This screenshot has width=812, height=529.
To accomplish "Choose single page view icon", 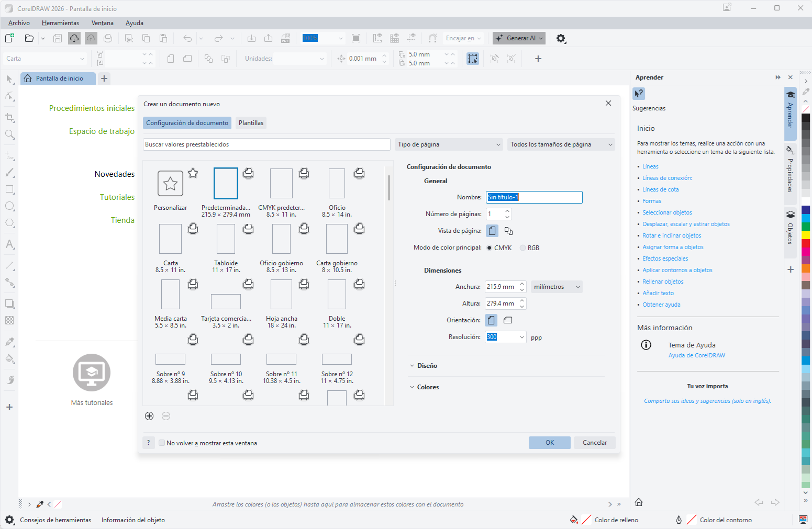I will click(x=492, y=231).
